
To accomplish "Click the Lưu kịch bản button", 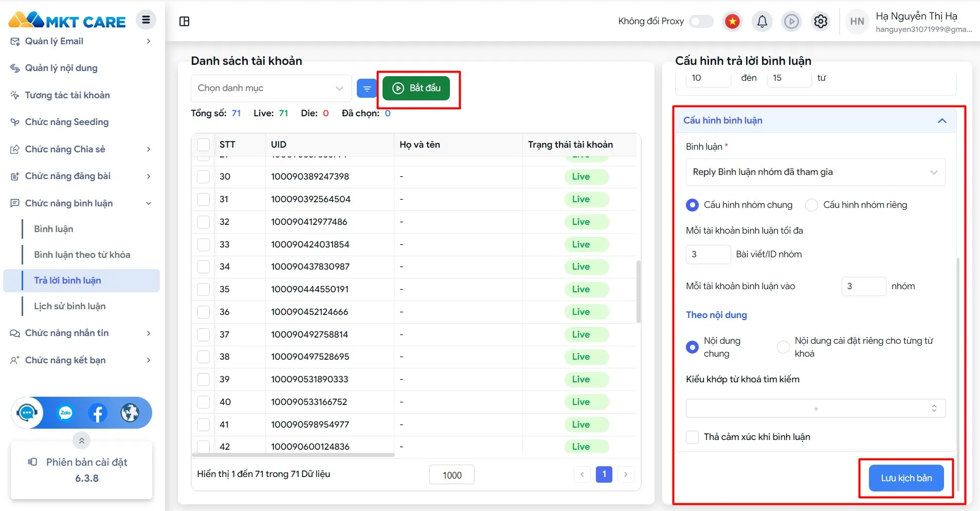I will pos(905,478).
